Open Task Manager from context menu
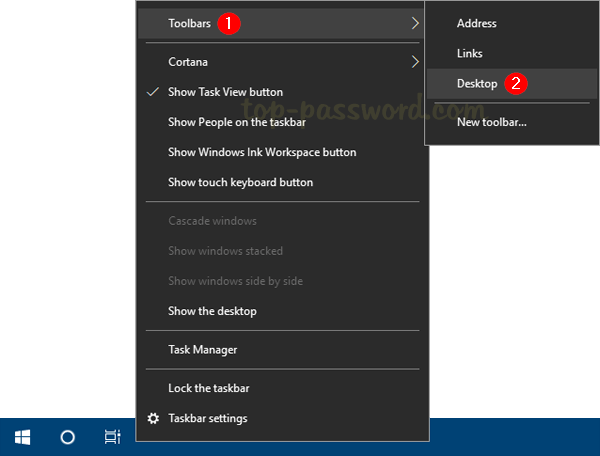The width and height of the screenshot is (600, 456). tap(283, 350)
